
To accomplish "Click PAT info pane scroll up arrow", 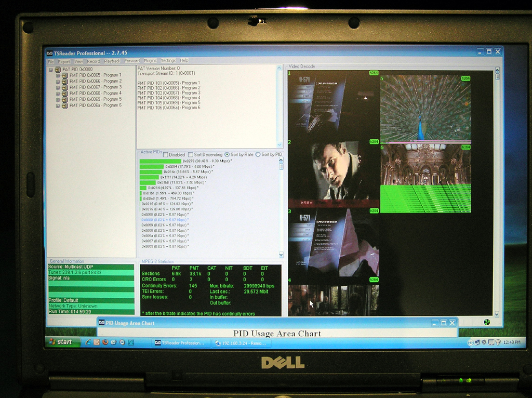I will click(279, 68).
